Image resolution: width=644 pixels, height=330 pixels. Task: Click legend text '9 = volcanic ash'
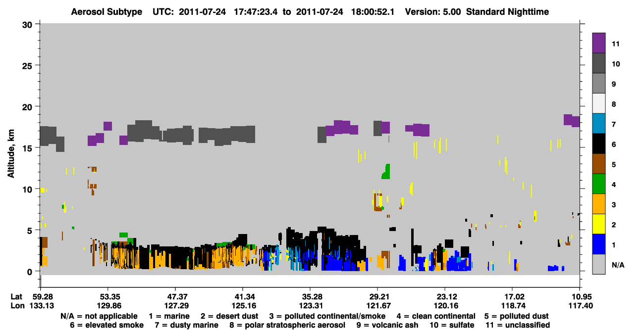(387, 325)
